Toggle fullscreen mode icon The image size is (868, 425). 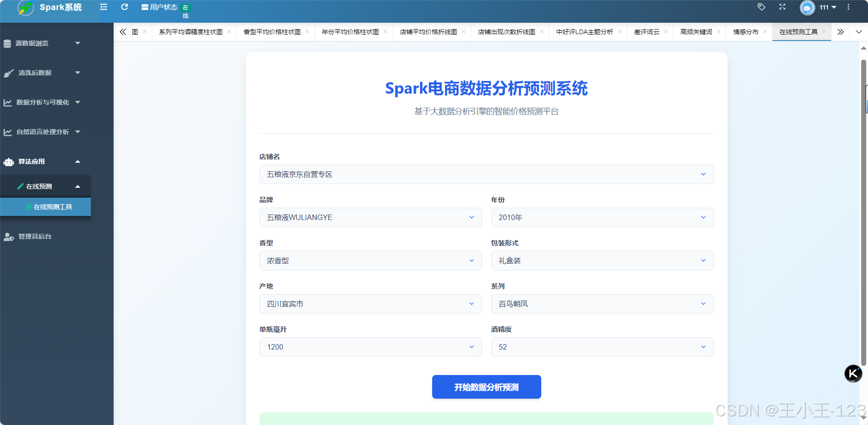click(x=782, y=7)
